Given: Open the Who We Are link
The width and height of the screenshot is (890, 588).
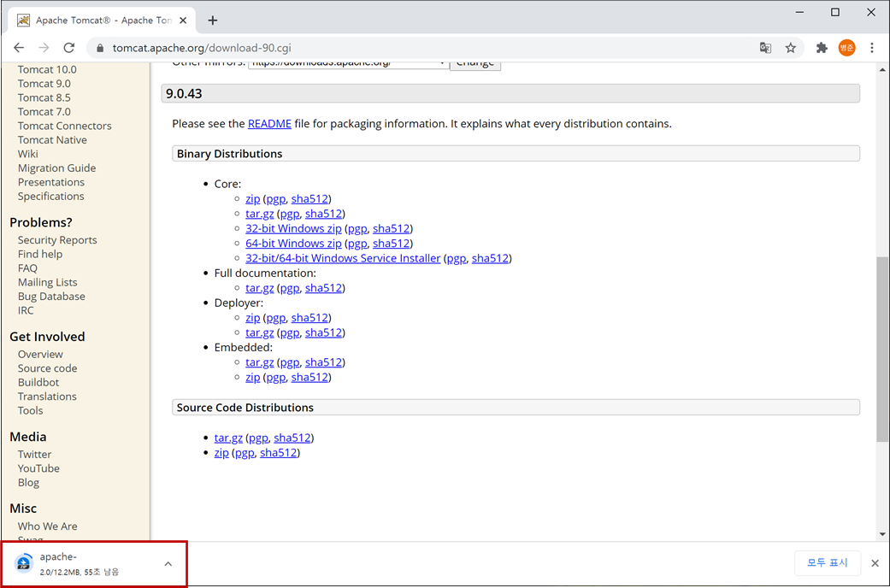Looking at the screenshot, I should (x=47, y=526).
